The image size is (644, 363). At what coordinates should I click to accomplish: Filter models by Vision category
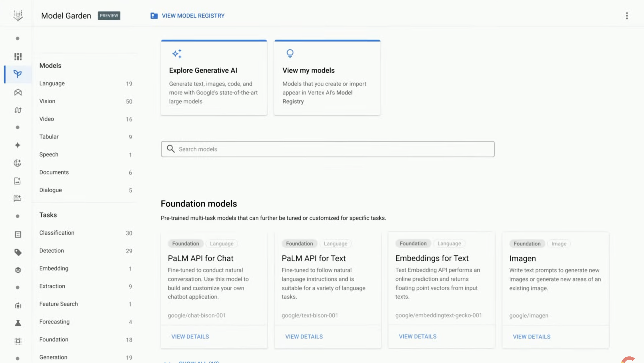(x=47, y=101)
